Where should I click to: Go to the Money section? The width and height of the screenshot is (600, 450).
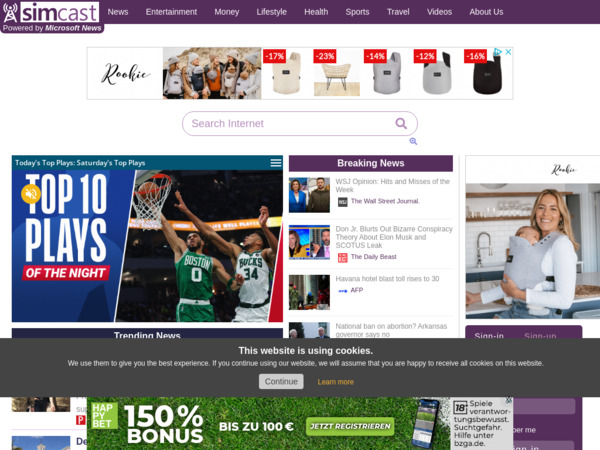227,12
